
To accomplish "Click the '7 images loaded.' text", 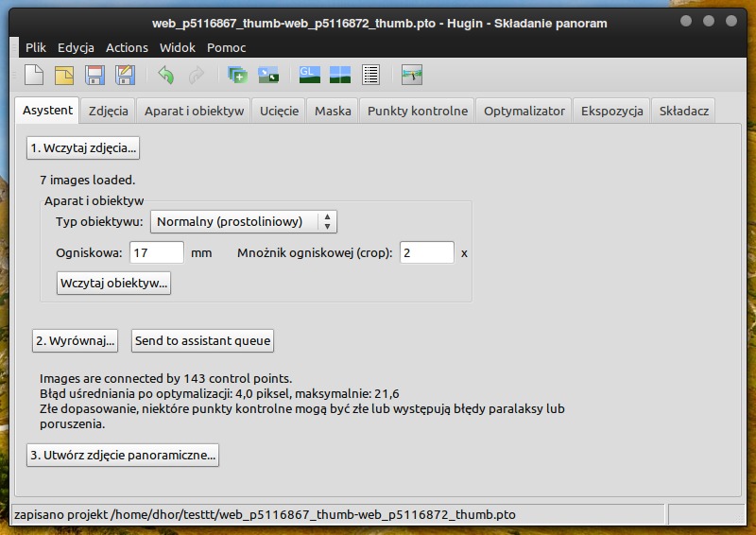I will (87, 180).
